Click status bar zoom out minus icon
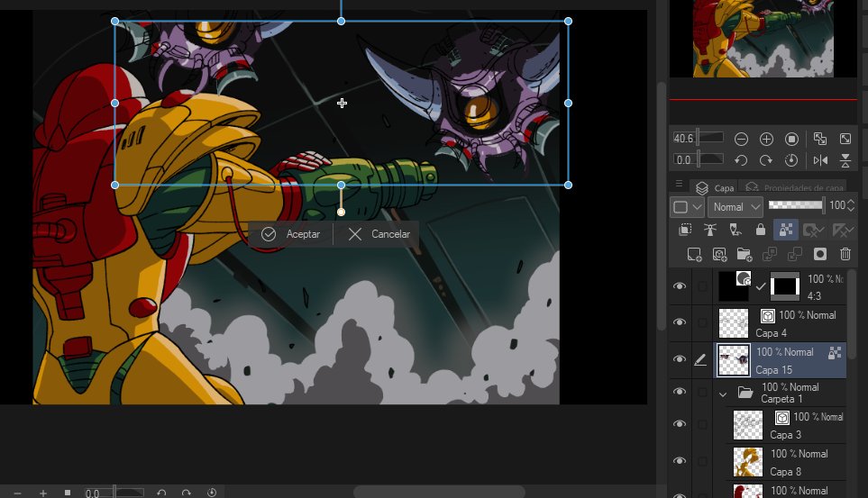Screen dimensions: 868x498 (18, 493)
